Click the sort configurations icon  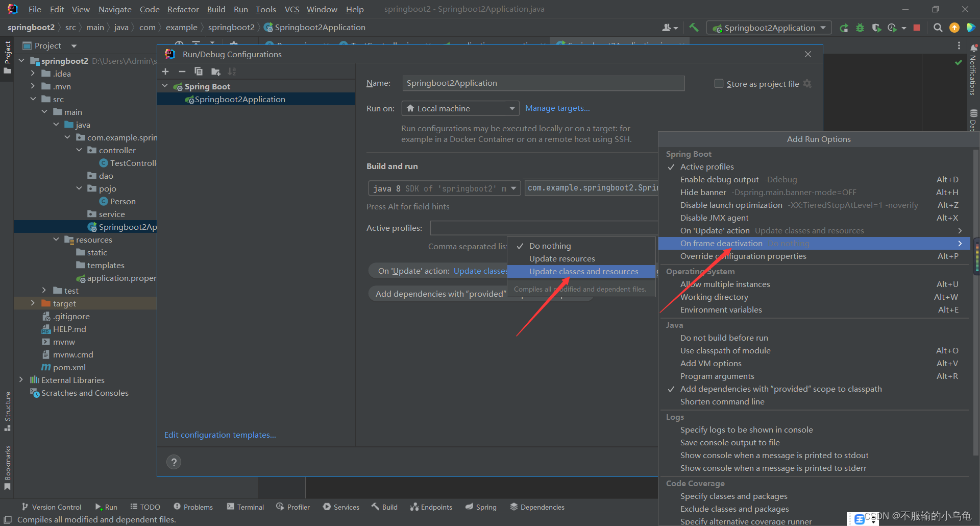point(232,71)
